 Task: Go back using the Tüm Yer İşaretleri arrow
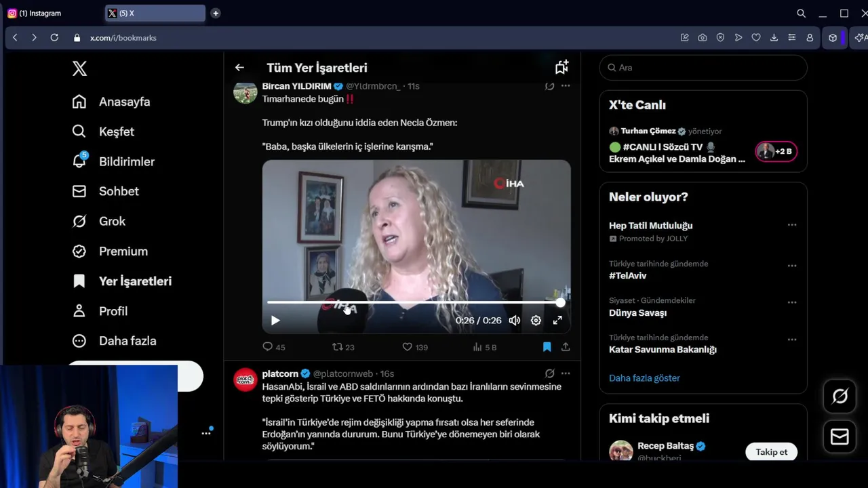pos(239,67)
